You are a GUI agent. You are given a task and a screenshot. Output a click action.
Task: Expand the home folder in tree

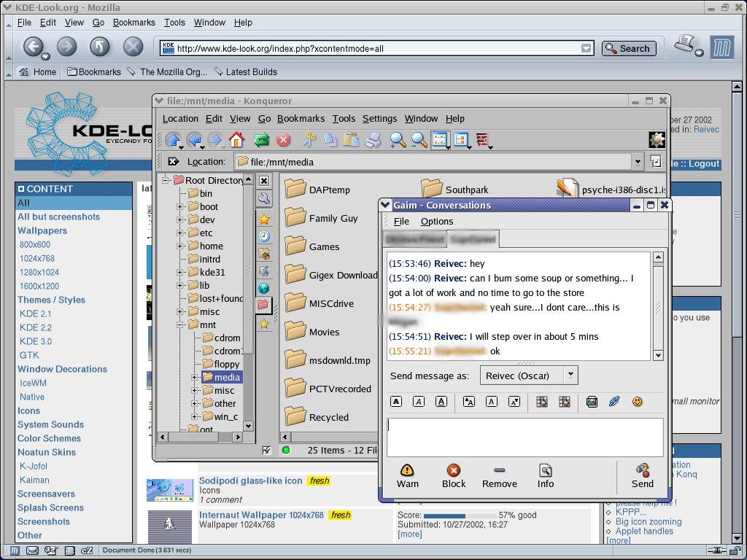[x=179, y=246]
